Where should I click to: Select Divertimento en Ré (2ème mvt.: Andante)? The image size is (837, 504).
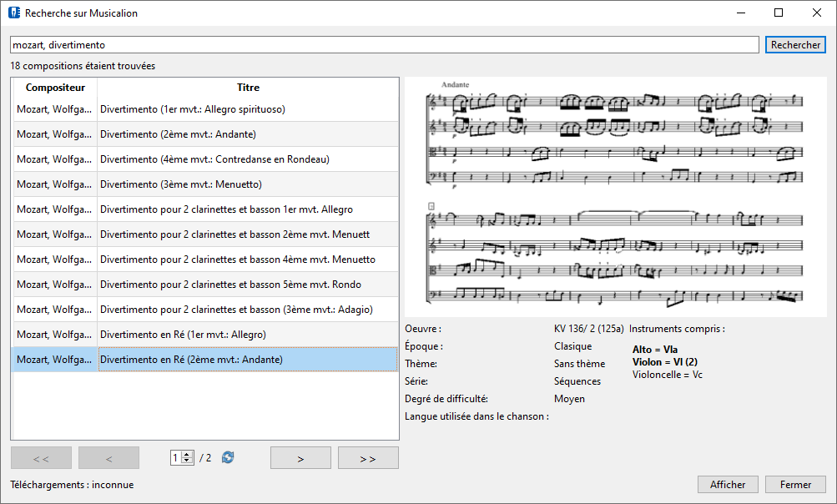coord(205,360)
